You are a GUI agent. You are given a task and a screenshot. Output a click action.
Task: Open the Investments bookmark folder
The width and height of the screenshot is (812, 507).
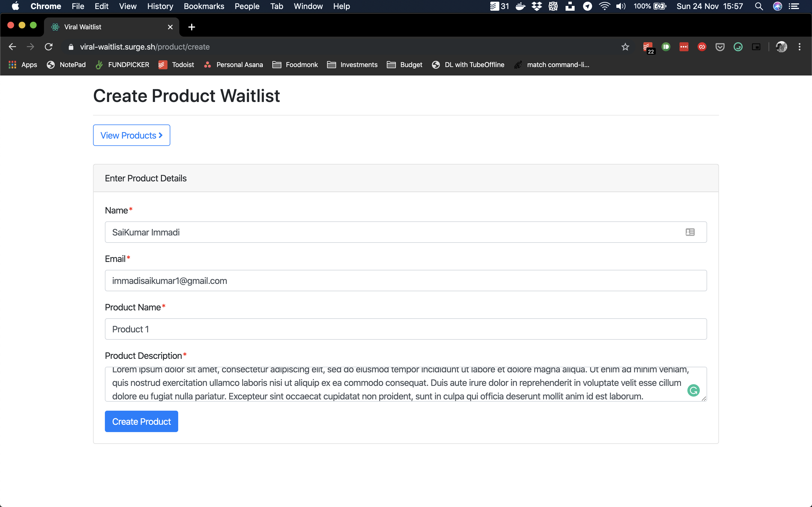coord(352,65)
